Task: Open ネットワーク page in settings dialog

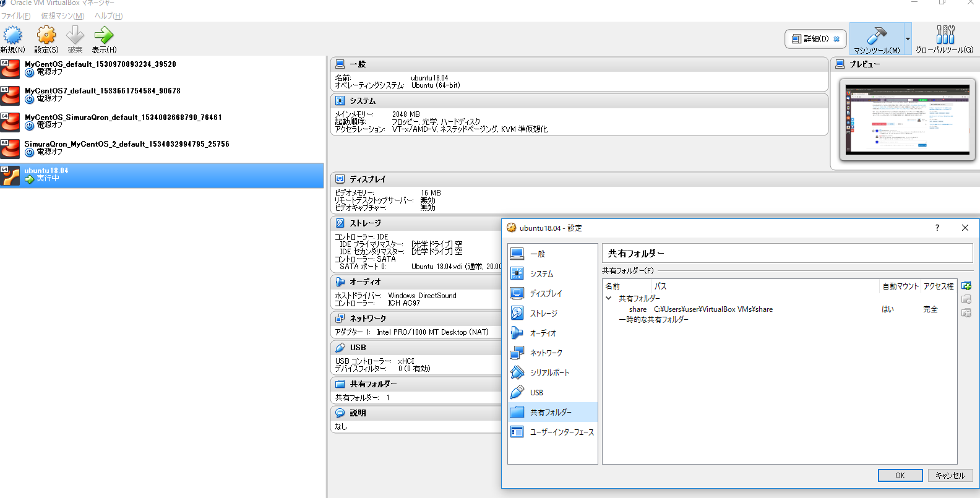Action: click(x=552, y=353)
